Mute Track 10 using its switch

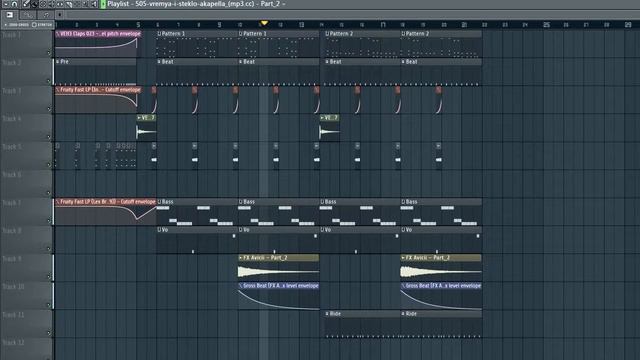pos(49,305)
